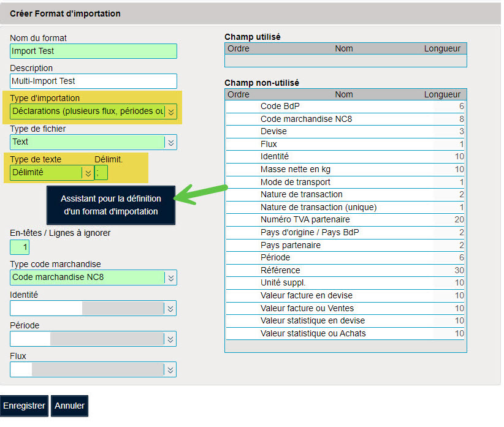The width and height of the screenshot is (504, 427).
Task: Select the Nature de transaction (unique) row
Action: tap(346, 208)
